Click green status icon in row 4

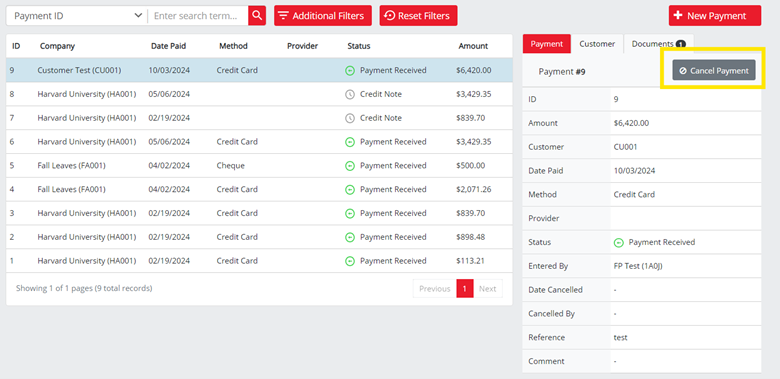click(x=350, y=190)
